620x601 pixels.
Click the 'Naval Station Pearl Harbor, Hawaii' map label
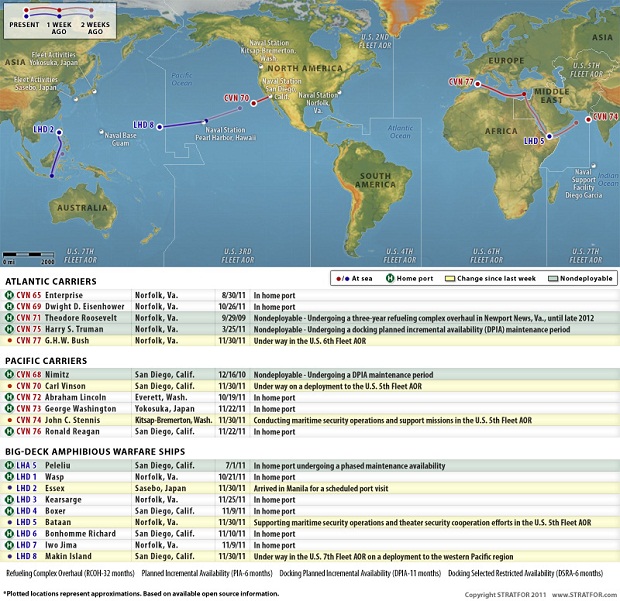[225, 134]
